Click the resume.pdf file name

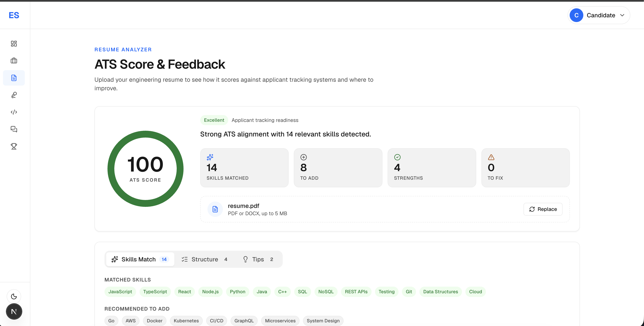[x=244, y=206]
